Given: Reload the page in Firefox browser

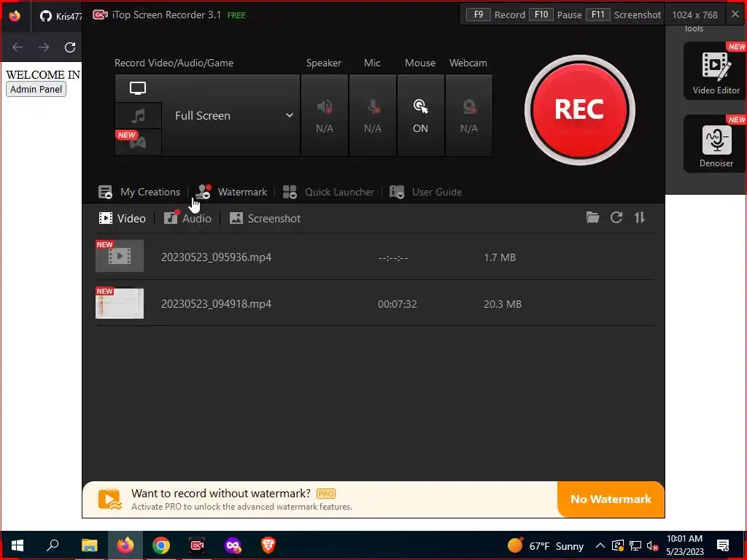Looking at the screenshot, I should tap(70, 47).
